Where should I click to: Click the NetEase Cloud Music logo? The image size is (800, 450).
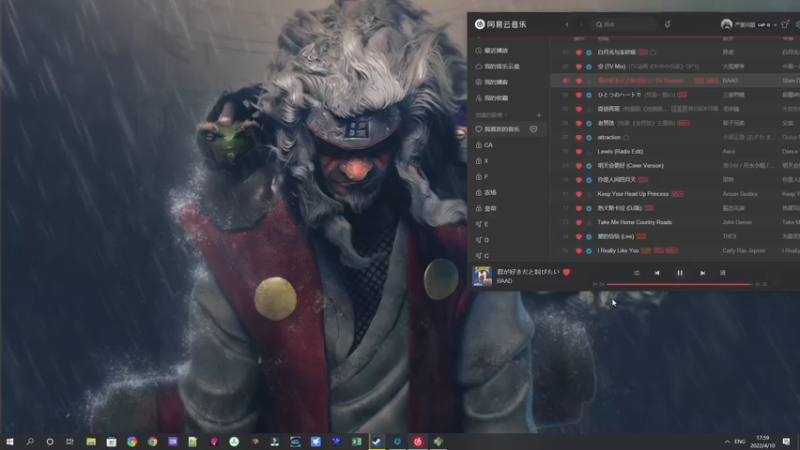pos(501,24)
